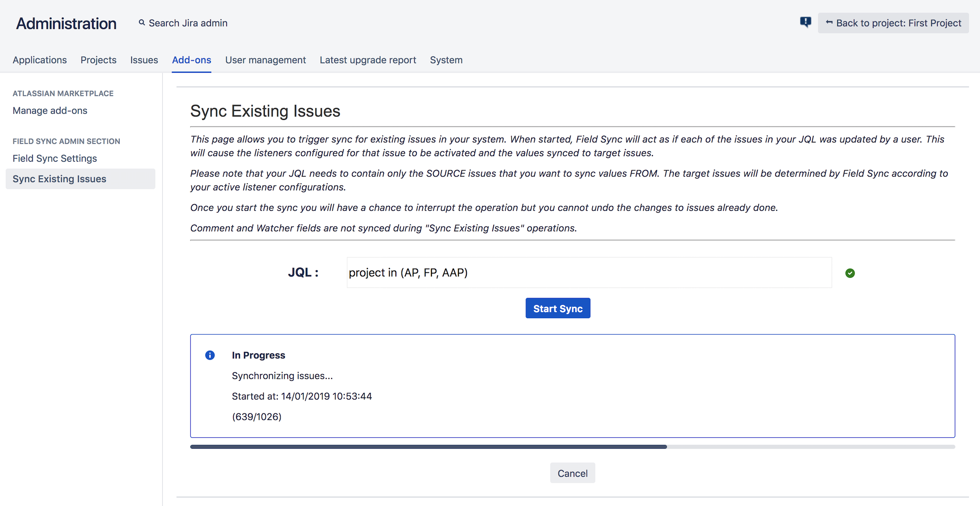Open the Latest upgrade report tab
This screenshot has width=980, height=506.
point(367,60)
